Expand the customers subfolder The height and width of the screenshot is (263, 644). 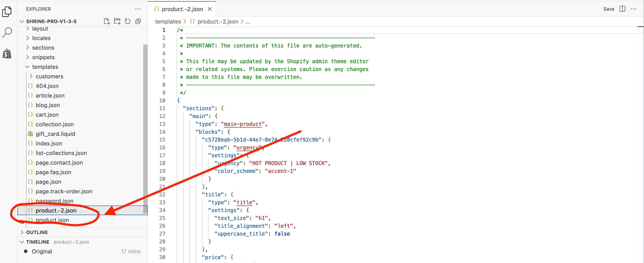[x=49, y=76]
